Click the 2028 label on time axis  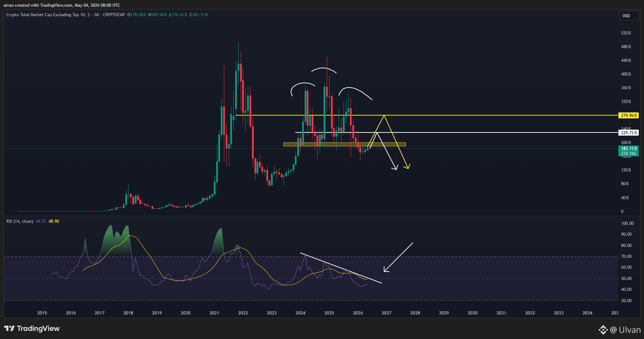click(x=415, y=313)
